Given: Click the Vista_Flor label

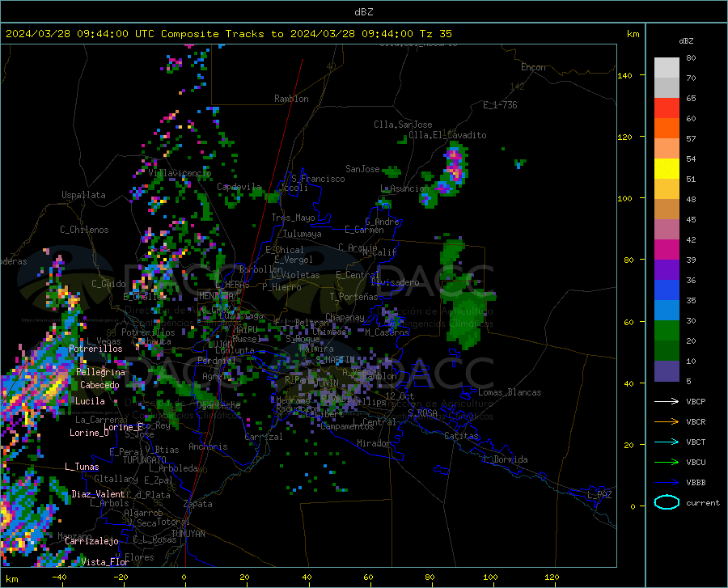Looking at the screenshot, I should 105,562.
